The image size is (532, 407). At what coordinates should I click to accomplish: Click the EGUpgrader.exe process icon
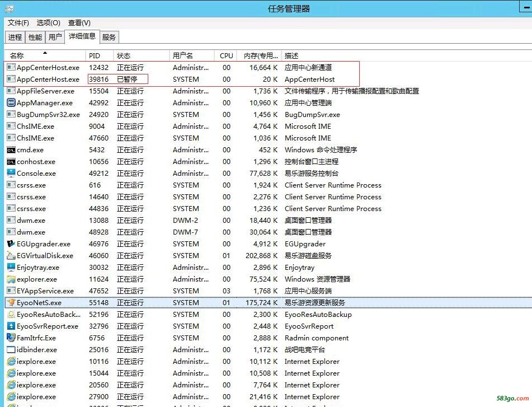[11, 244]
